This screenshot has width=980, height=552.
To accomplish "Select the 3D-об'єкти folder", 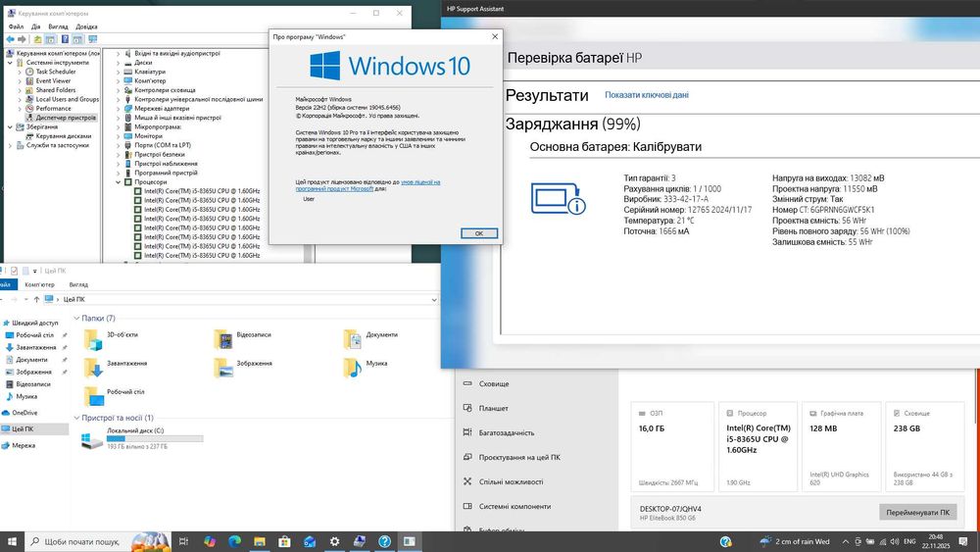I will click(112, 339).
